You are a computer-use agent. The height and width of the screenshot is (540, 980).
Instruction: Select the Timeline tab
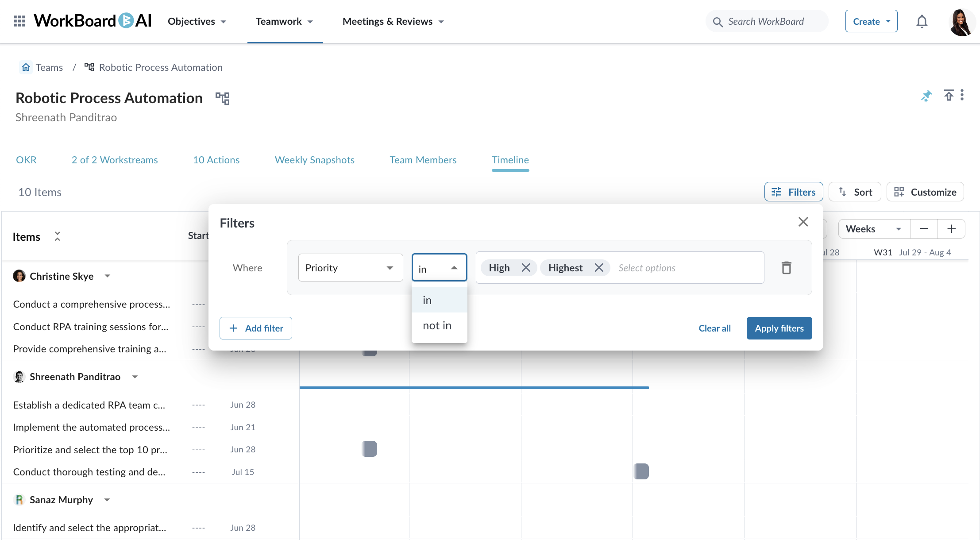point(510,160)
